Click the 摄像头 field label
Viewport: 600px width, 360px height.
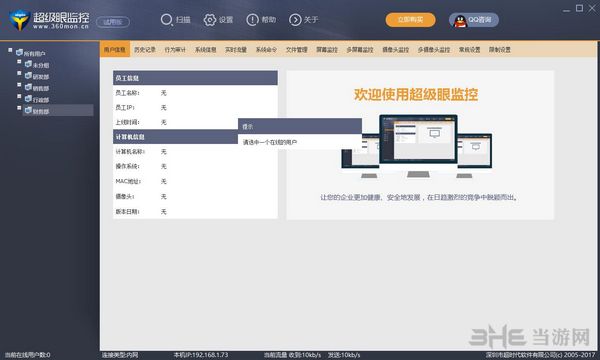125,197
